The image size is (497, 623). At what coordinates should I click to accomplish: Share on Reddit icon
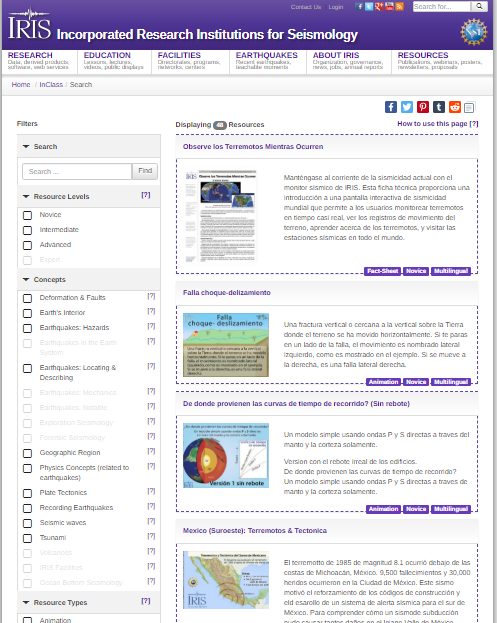(454, 107)
